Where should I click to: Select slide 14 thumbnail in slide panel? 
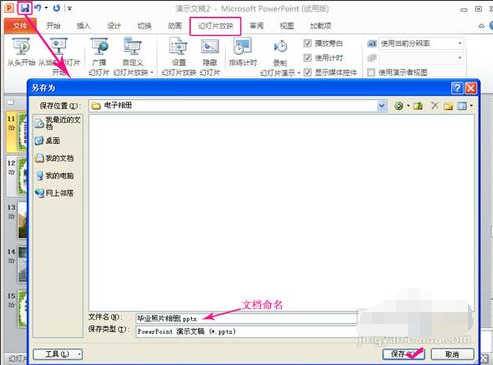coord(22,264)
